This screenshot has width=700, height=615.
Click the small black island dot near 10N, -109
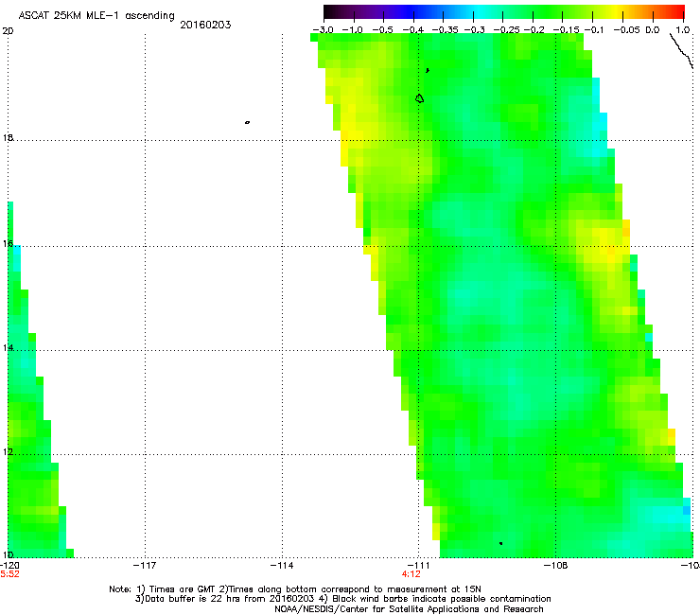(501, 543)
